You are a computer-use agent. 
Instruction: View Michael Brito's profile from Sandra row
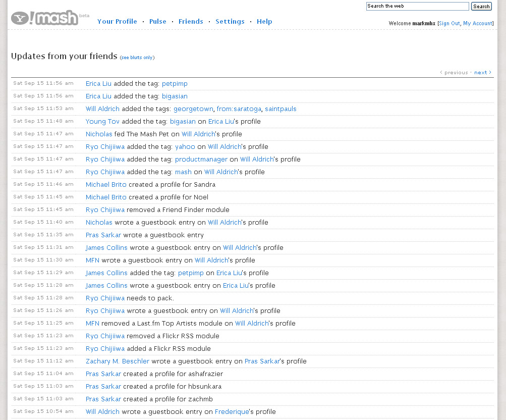[106, 185]
